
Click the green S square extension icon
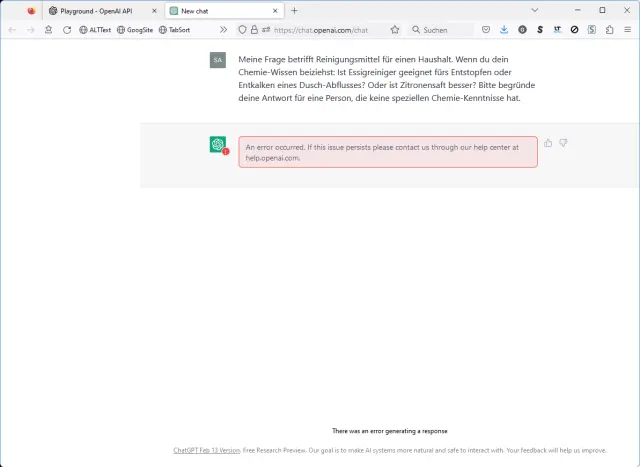[x=592, y=30]
